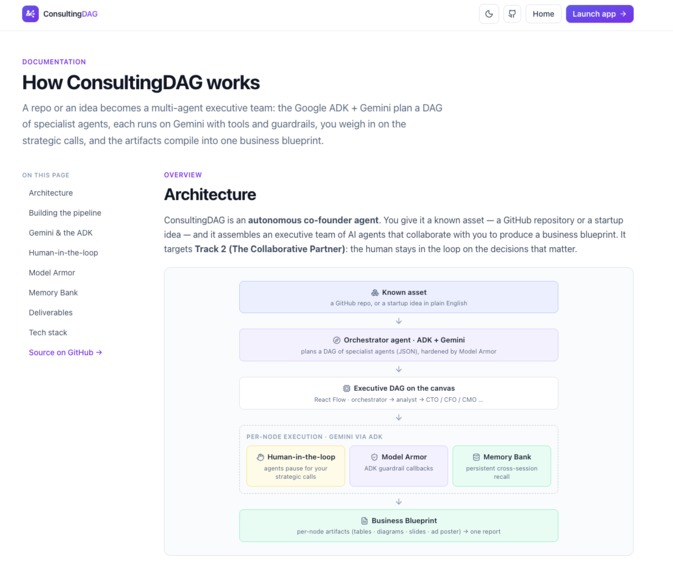Navigate to Gemini & the ADK section
This screenshot has height=573, width=673.
(61, 233)
